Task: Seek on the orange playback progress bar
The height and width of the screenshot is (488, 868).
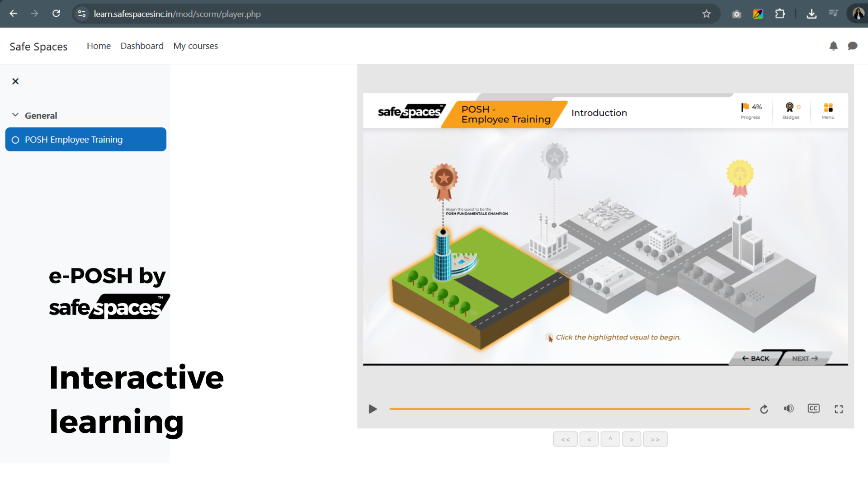Action: point(569,409)
